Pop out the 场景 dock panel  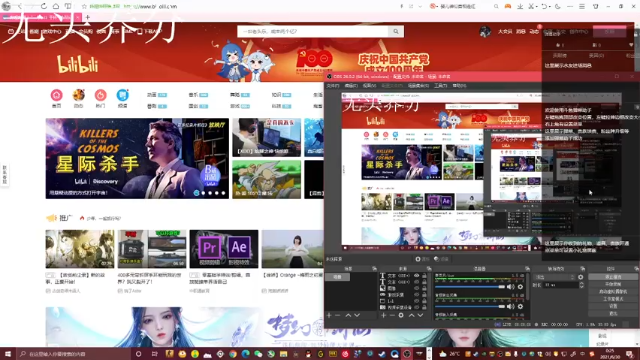coord(374,269)
